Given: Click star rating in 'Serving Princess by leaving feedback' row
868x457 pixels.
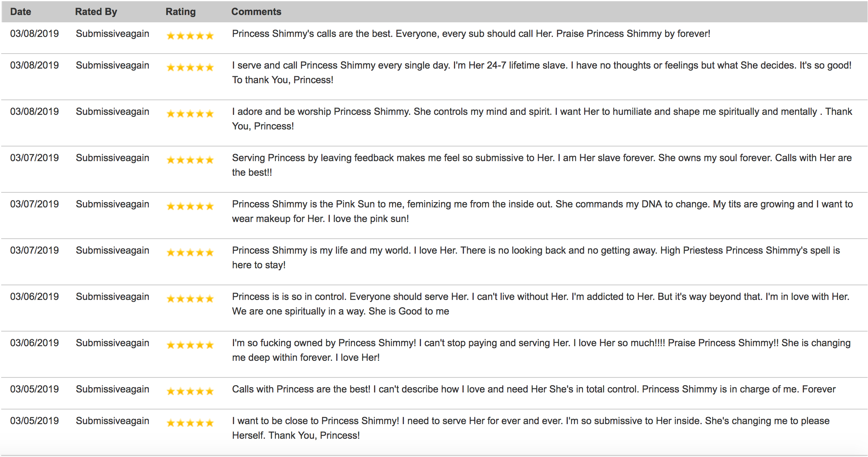Looking at the screenshot, I should pyautogui.click(x=190, y=160).
